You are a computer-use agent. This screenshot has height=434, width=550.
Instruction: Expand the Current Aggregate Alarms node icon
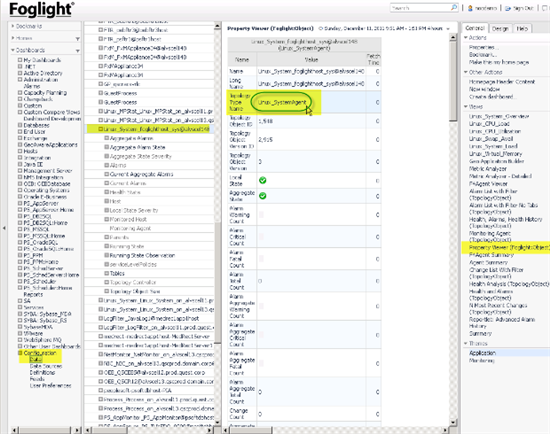tap(107, 174)
